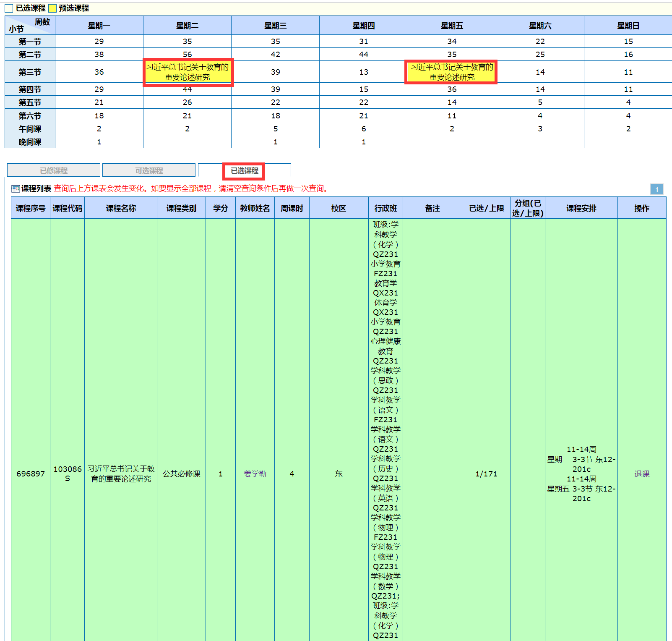Click the yellow course cell under 星期五
Screen dimensions: 672x641
coord(452,72)
